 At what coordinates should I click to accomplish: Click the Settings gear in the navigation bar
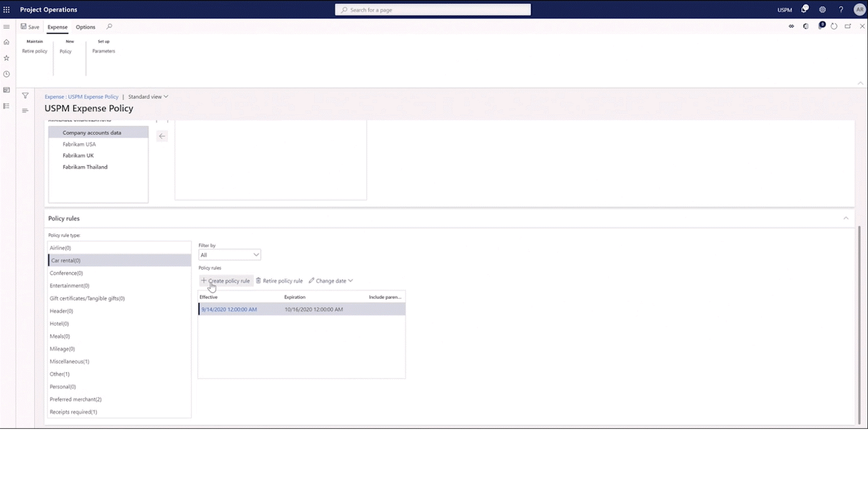point(822,9)
